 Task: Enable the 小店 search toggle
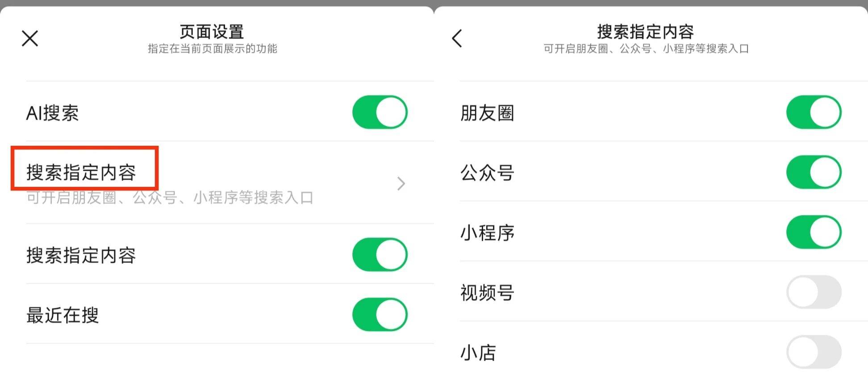(814, 352)
